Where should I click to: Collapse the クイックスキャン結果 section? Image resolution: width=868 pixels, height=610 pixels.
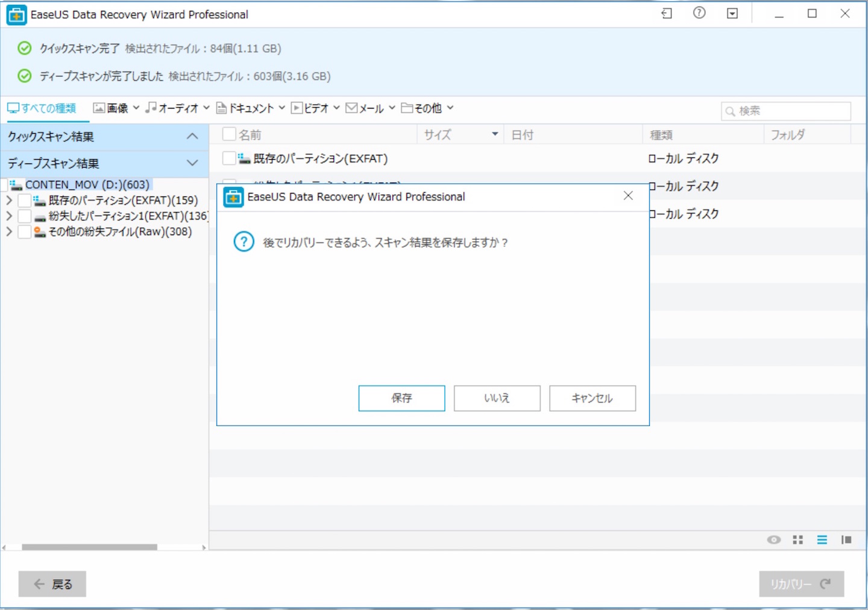click(192, 136)
